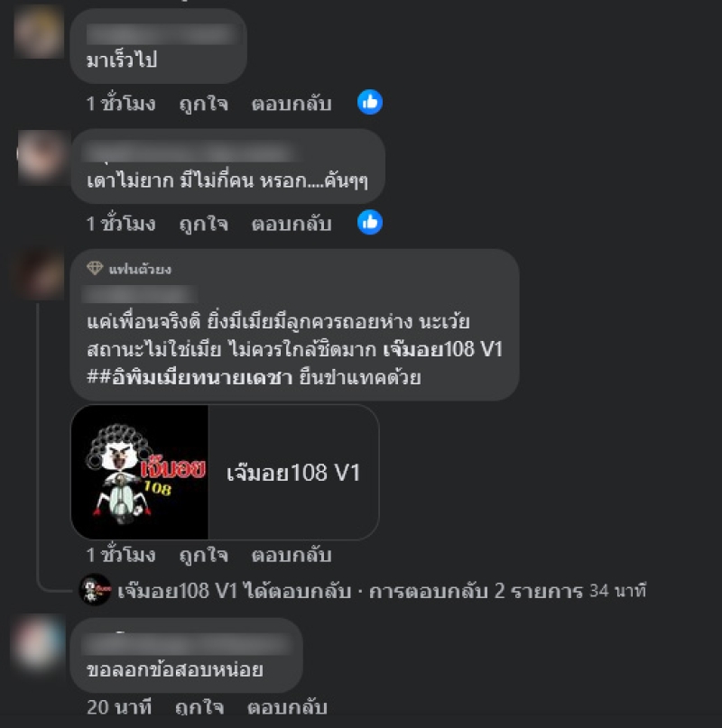
Task: Open the เจ๊มอย108 V1 mention in the comment text
Action: (443, 349)
